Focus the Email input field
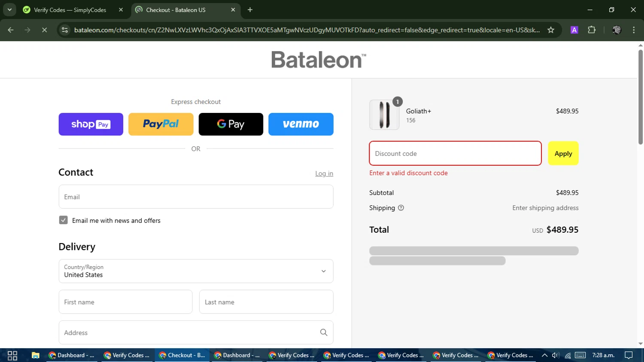The width and height of the screenshot is (644, 362). coord(196,197)
